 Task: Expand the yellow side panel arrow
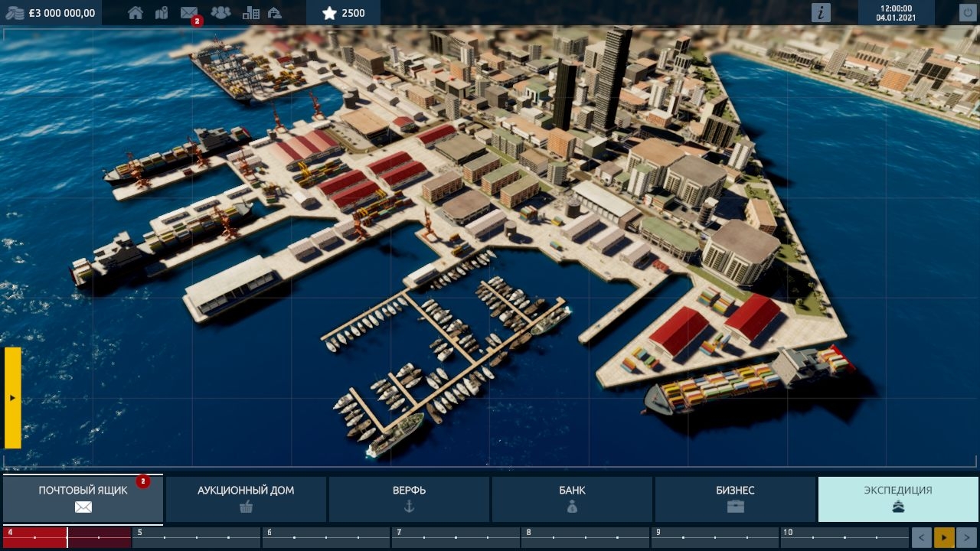coord(12,398)
